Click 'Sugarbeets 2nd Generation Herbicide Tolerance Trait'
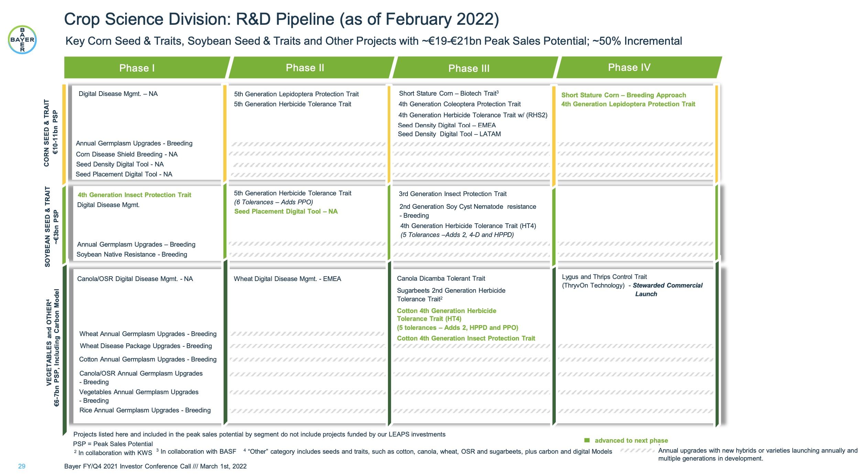Screen dimensions: 868x474 (x=451, y=295)
